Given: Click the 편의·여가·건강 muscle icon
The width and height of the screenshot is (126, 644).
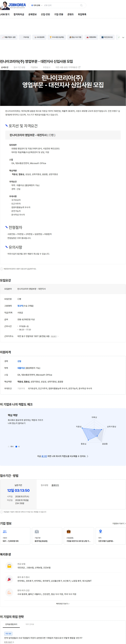Looking at the screenshot, I should pyautogui.click(x=9, y=592).
